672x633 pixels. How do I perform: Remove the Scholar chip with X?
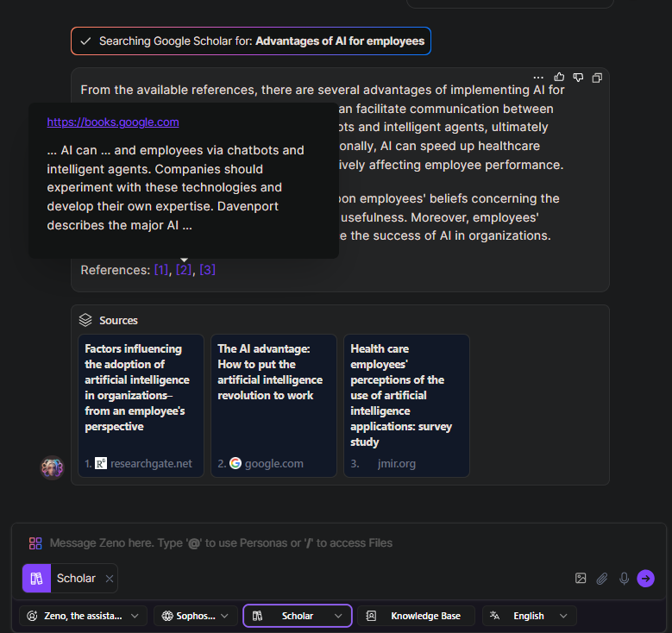110,579
